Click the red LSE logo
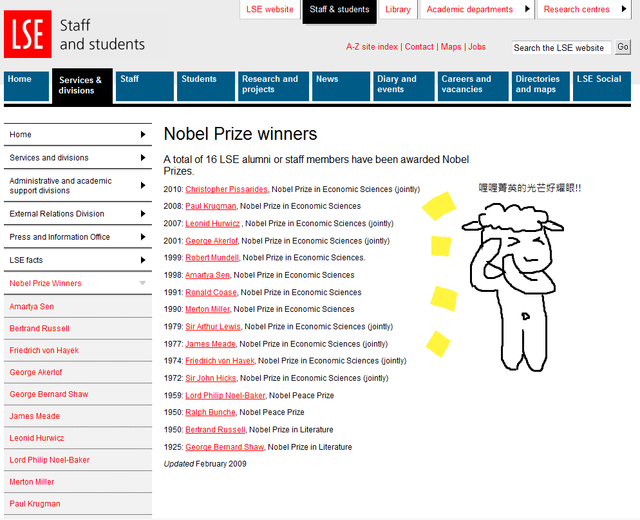 [x=28, y=34]
